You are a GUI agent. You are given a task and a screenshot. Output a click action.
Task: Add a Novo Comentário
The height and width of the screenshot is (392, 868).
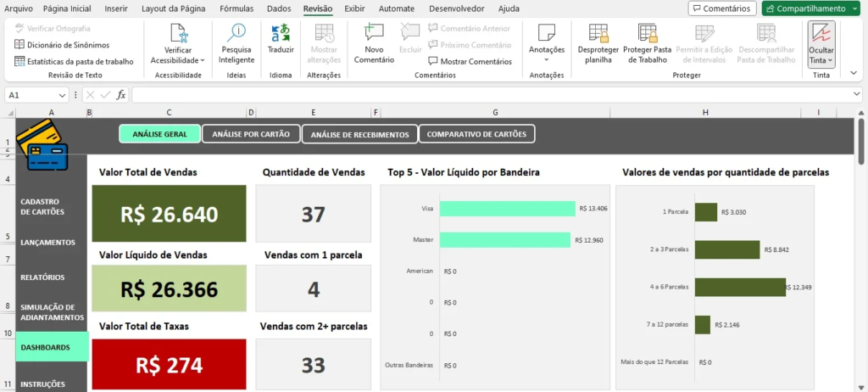(x=374, y=34)
